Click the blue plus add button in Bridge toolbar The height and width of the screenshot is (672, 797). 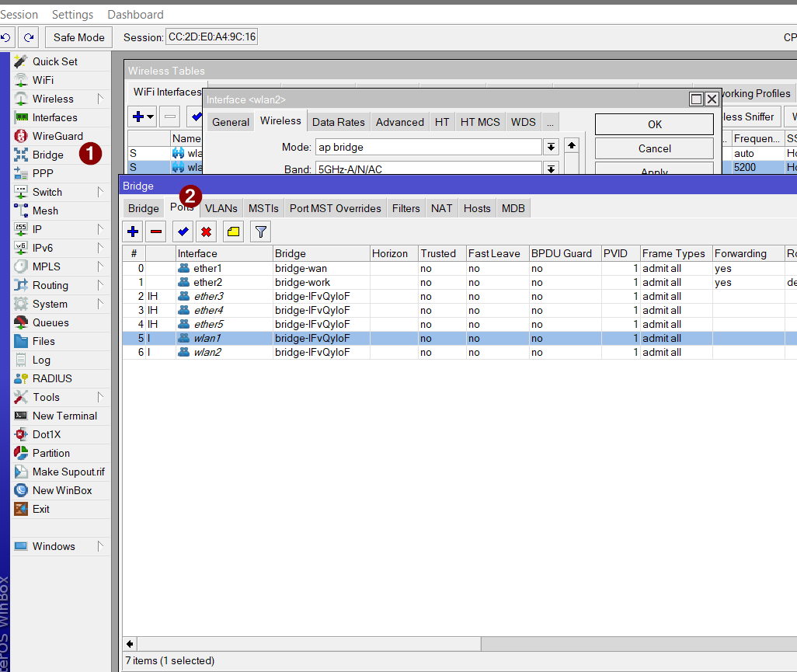[133, 232]
